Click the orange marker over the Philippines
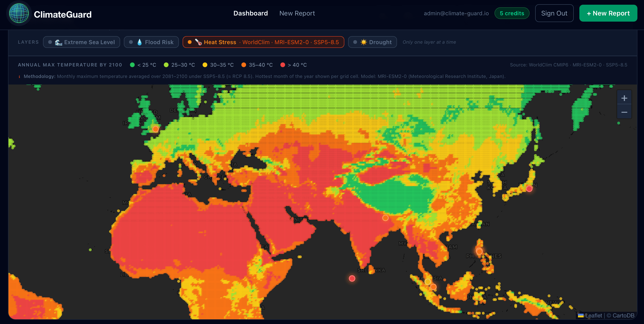The width and height of the screenshot is (644, 324). pos(479,251)
